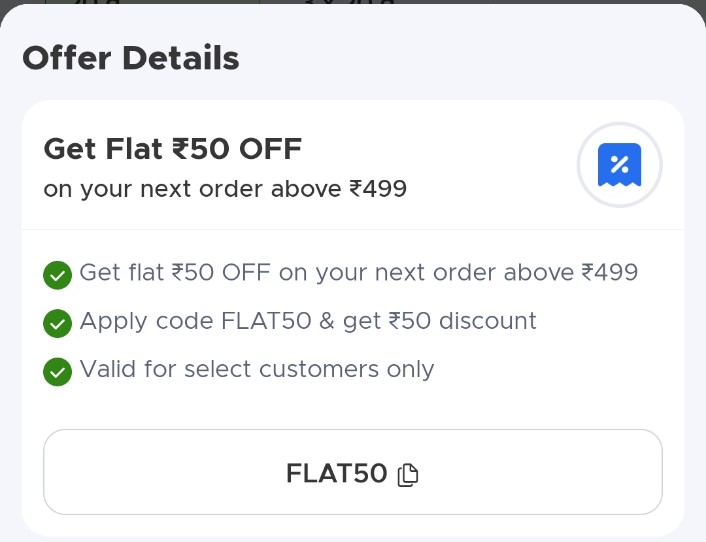Tap the bullet text 'Get flat ₹50 OFF on your next order'

click(358, 272)
